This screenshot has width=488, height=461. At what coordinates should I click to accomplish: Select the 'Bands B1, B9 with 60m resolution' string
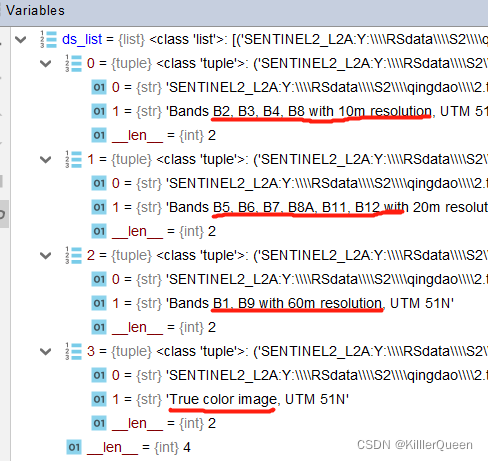tap(273, 303)
